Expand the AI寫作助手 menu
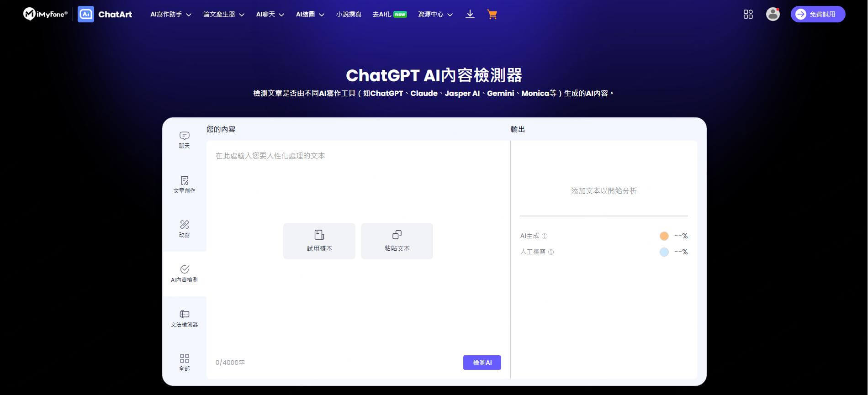 pos(171,14)
